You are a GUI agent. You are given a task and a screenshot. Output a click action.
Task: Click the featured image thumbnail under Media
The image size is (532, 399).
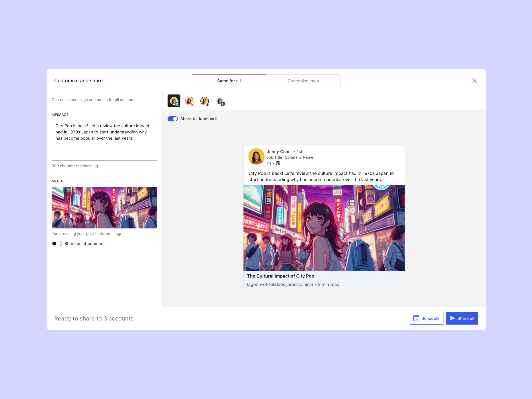click(x=104, y=207)
